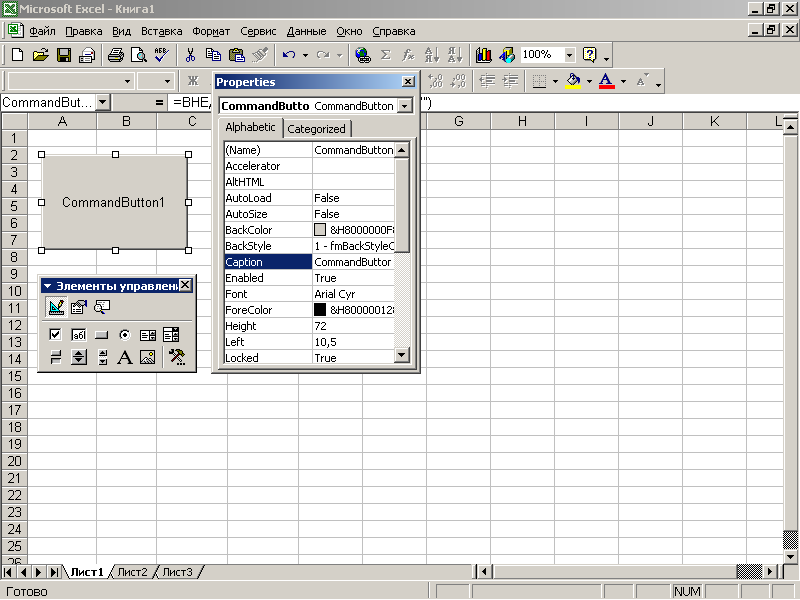Apply the yellow Fill Color bucket
Screen dimensions: 800x600
point(573,81)
